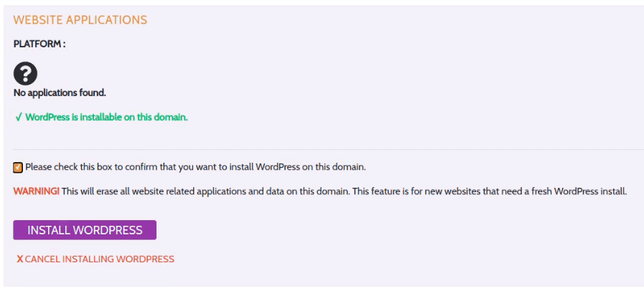
Task: Click the 'This will erase all website' sentence
Action: 205,191
